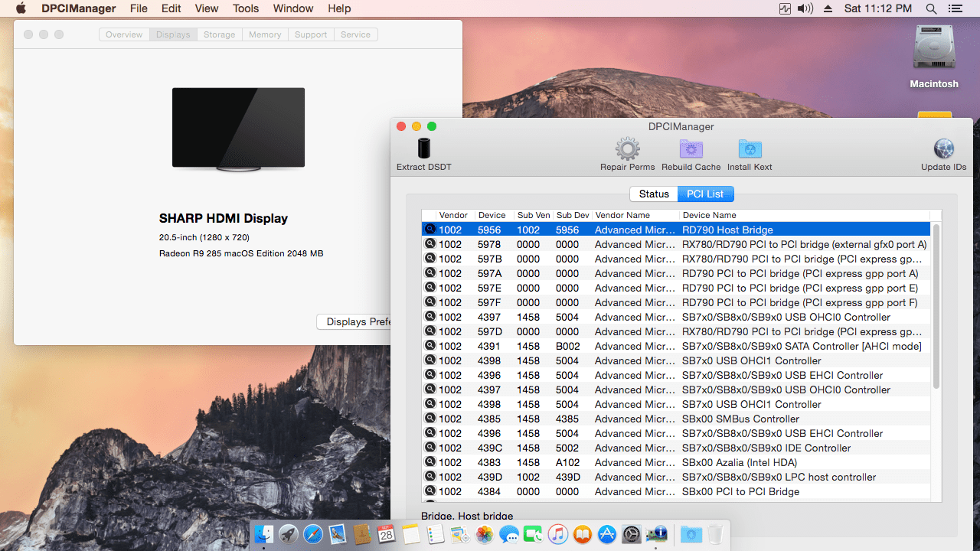
Task: Click the menu bar clock 'Sat 11:12 PM'
Action: tap(878, 8)
